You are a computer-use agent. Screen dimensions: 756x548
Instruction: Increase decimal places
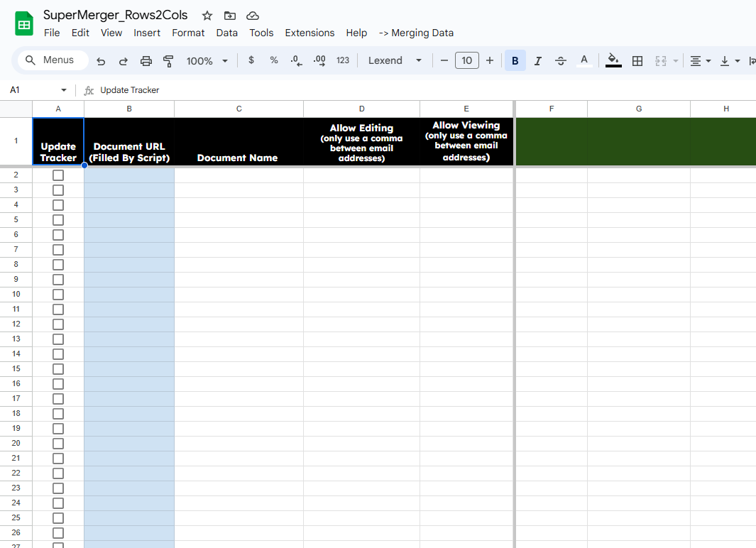coord(319,61)
